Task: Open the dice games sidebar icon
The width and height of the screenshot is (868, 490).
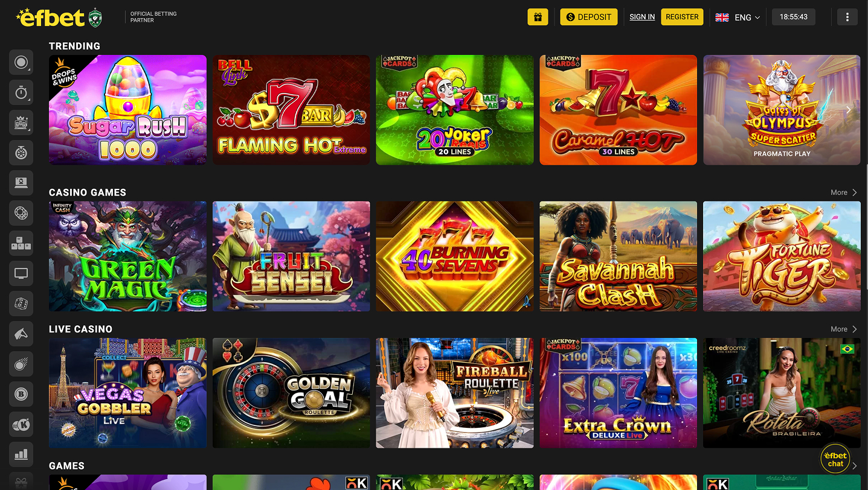Action: 21,304
